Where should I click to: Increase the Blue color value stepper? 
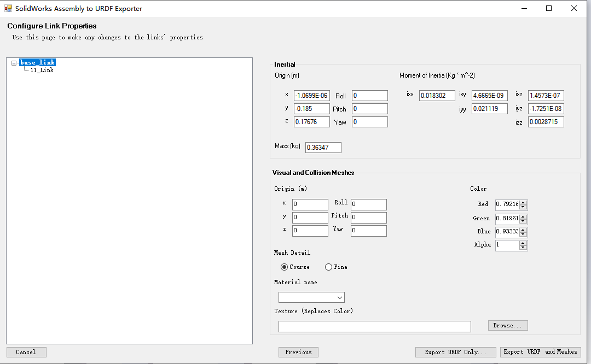[523, 230]
